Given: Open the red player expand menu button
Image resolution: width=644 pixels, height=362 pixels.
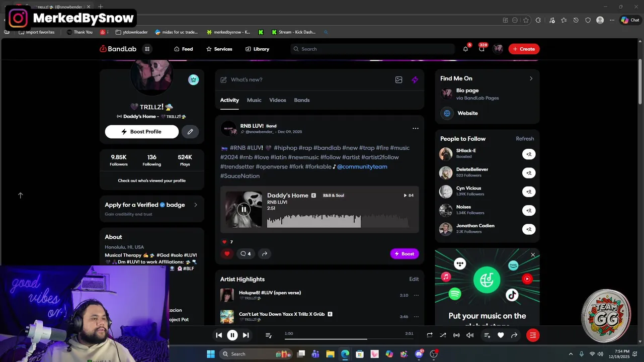Looking at the screenshot, I should (x=533, y=335).
